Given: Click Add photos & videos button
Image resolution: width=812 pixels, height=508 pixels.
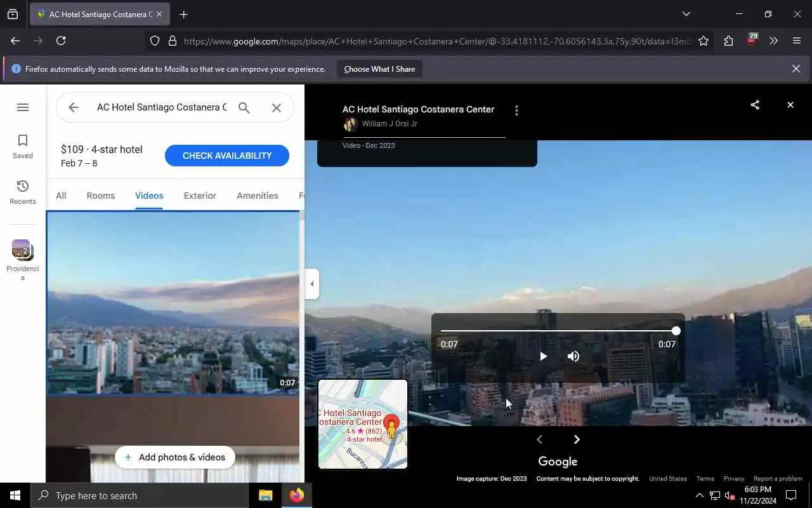Looking at the screenshot, I should pos(175,457).
